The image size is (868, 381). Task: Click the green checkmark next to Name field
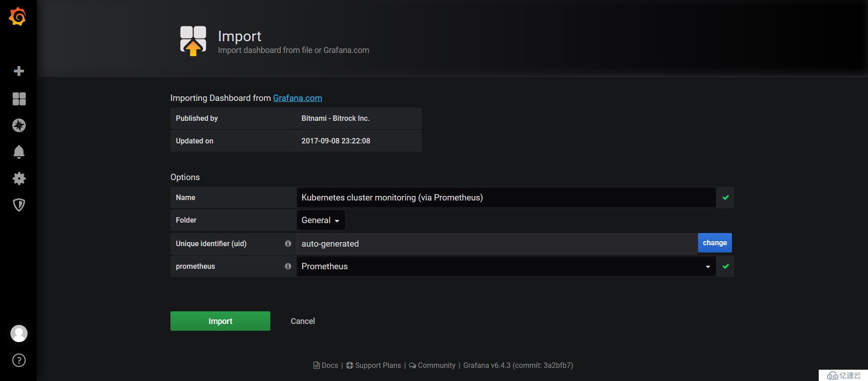point(726,197)
